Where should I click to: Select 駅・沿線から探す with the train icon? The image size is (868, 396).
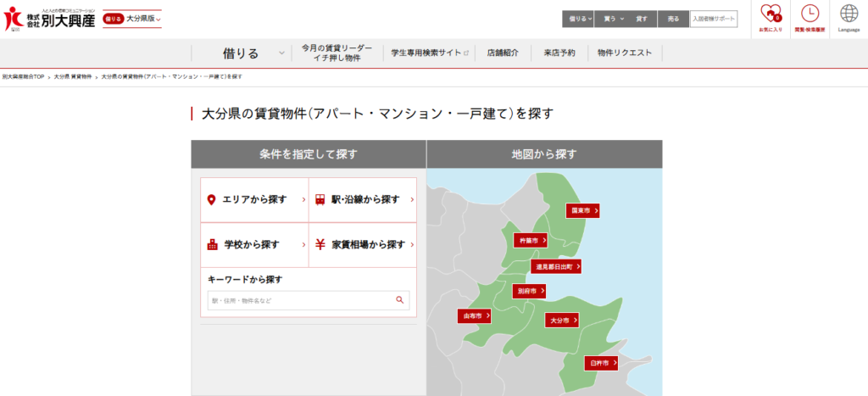click(x=363, y=200)
